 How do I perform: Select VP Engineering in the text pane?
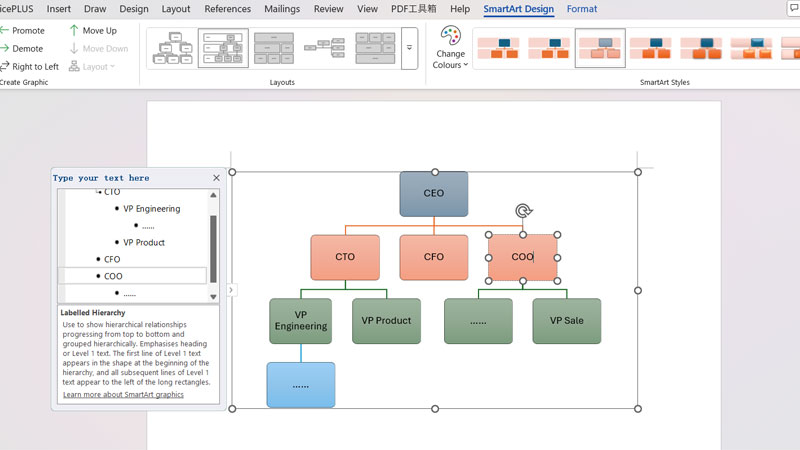point(152,209)
